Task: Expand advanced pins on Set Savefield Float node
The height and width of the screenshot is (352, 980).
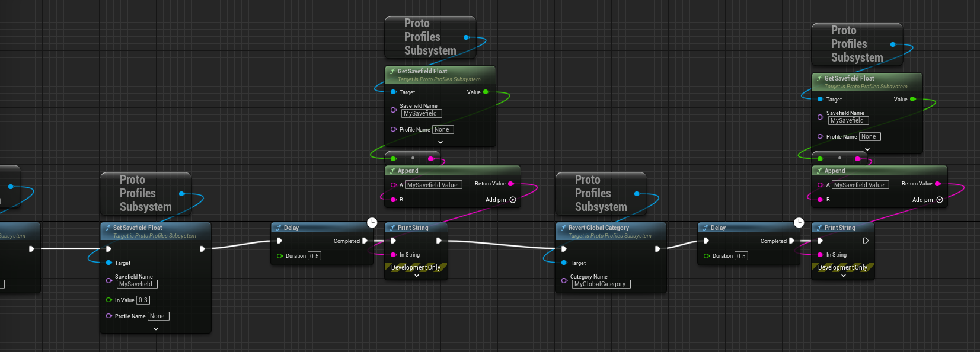Action: pos(156,329)
